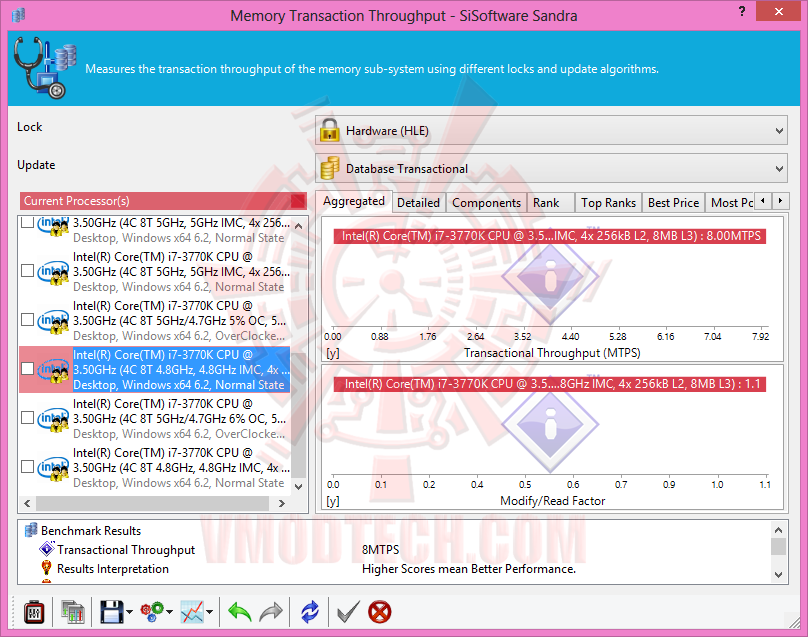Screen dimensions: 808x637
Task: Open the gears options dropdown arrow
Action: pos(169,612)
